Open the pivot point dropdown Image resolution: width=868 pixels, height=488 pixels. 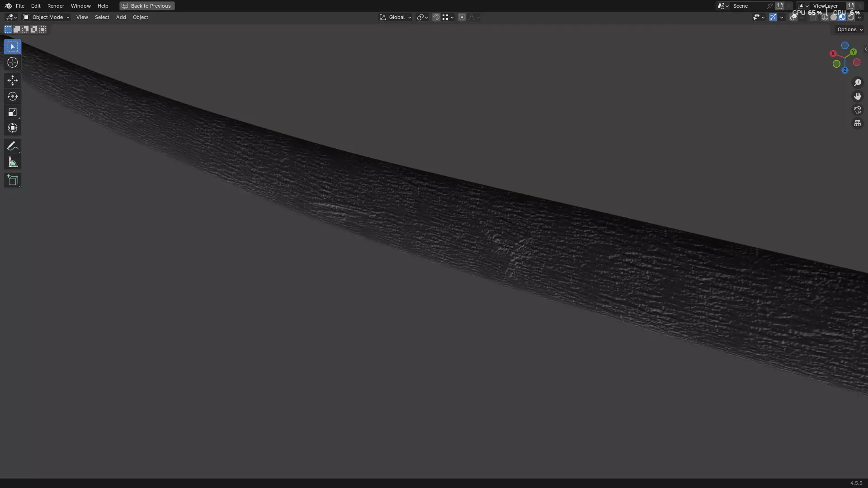click(x=422, y=17)
